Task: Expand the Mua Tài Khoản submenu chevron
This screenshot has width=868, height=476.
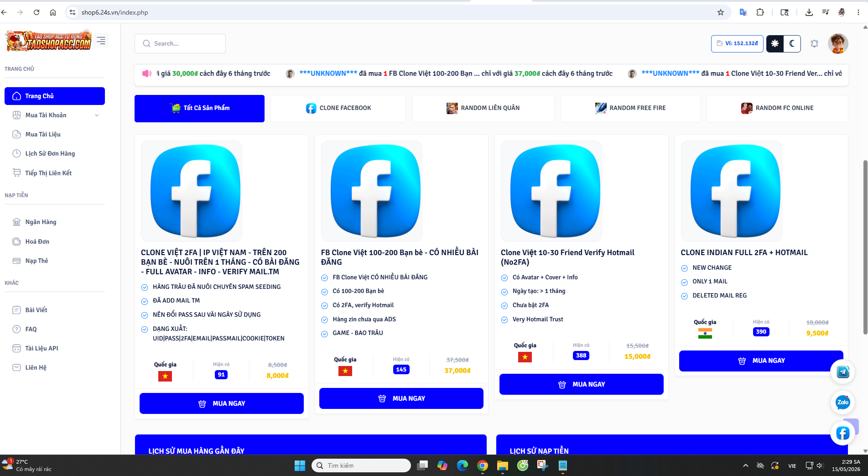Action: pyautogui.click(x=97, y=115)
